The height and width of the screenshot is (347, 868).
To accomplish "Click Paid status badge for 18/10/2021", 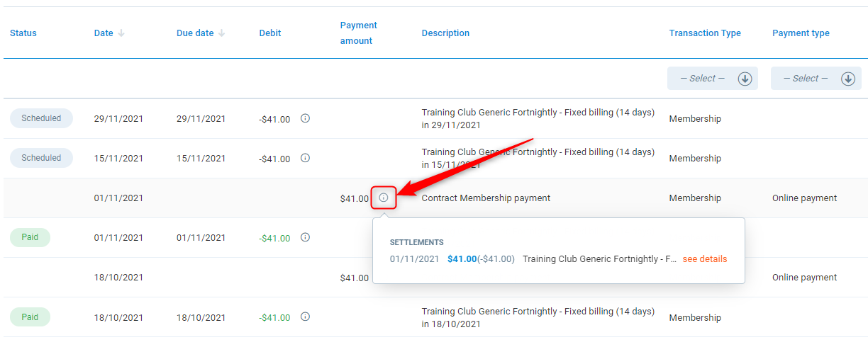I will (x=30, y=317).
